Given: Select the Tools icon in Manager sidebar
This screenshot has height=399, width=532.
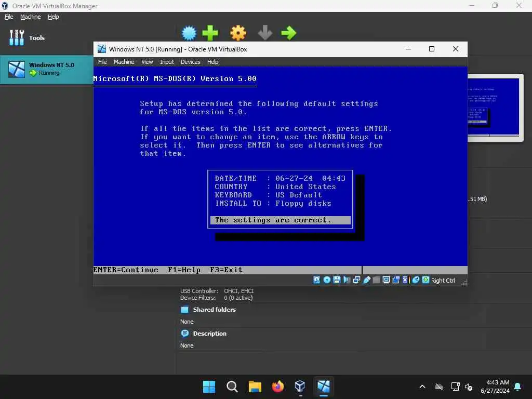Looking at the screenshot, I should point(17,37).
